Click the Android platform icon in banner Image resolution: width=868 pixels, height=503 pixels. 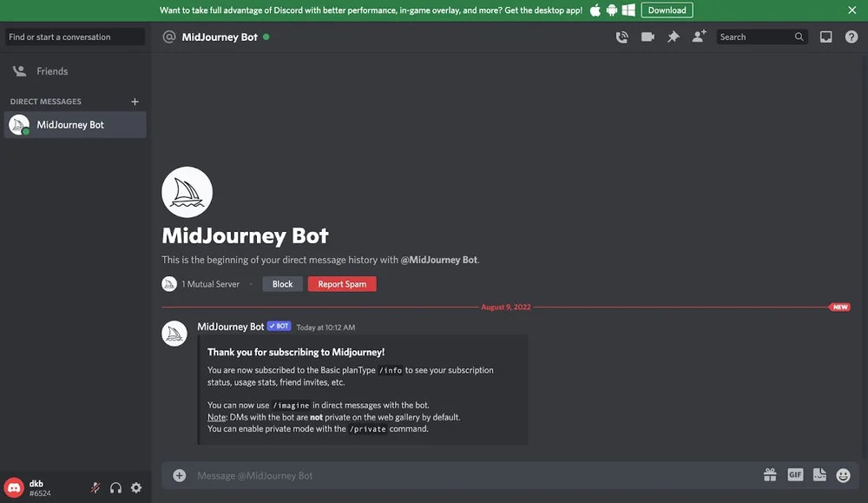coord(612,10)
